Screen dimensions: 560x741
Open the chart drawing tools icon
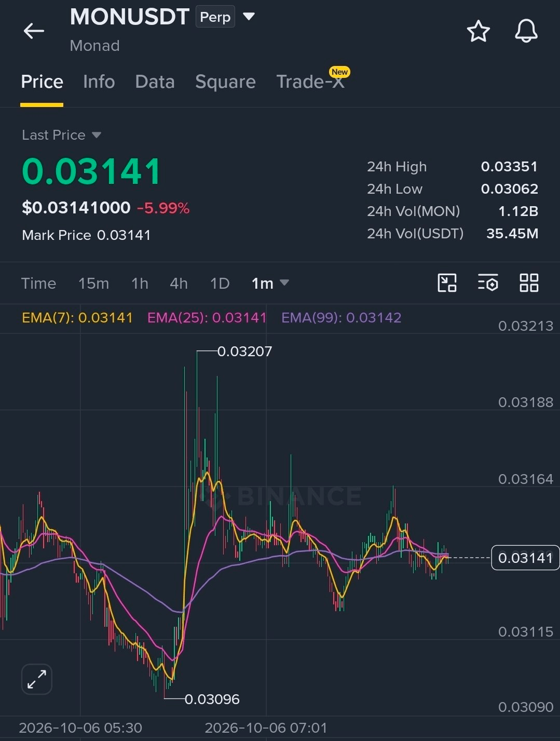(447, 283)
